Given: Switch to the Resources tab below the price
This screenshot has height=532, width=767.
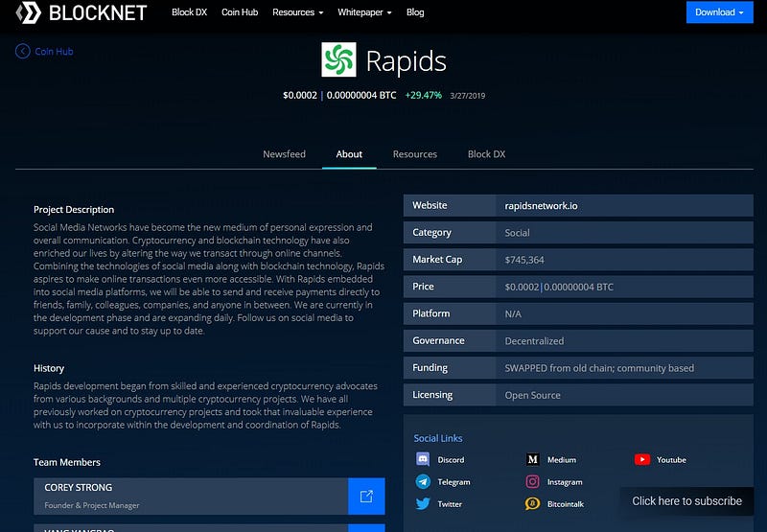Looking at the screenshot, I should pyautogui.click(x=415, y=154).
